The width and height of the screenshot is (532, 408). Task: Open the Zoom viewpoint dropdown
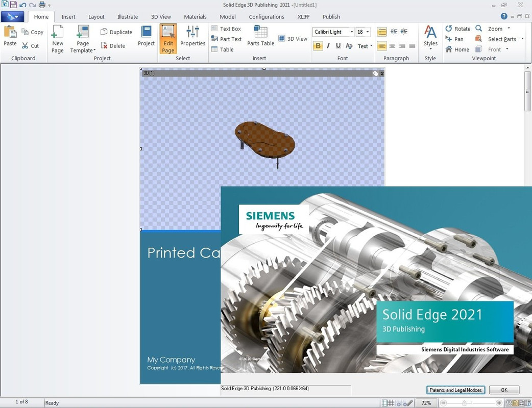509,29
